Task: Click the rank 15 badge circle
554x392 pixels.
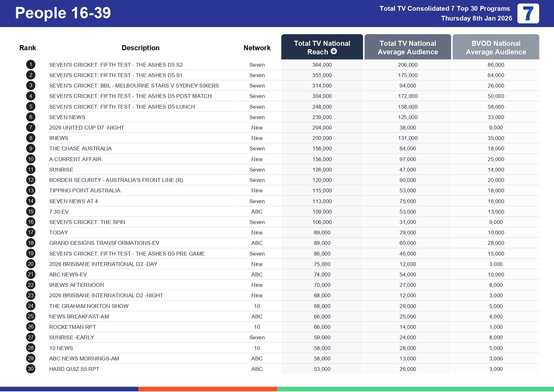Action: (30, 212)
